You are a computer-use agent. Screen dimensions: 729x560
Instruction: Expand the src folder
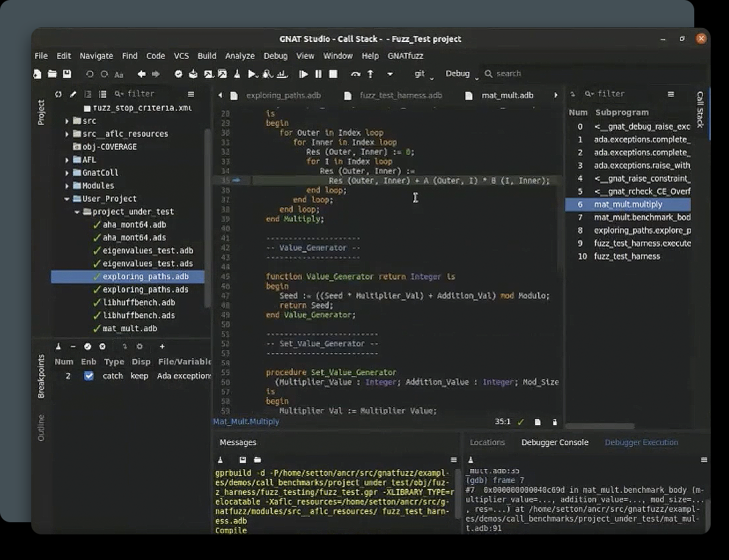pyautogui.click(x=67, y=121)
